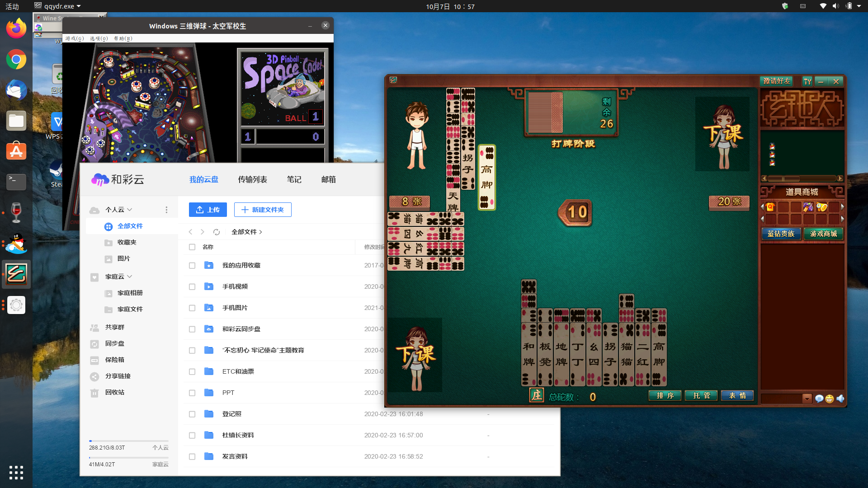Select 全部文件 in the sidebar
The height and width of the screenshot is (488, 868).
130,226
